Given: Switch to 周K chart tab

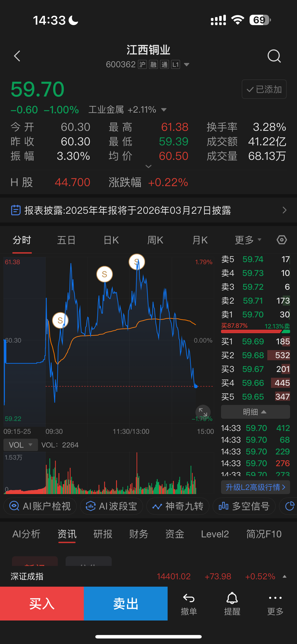Looking at the screenshot, I should pos(155,240).
